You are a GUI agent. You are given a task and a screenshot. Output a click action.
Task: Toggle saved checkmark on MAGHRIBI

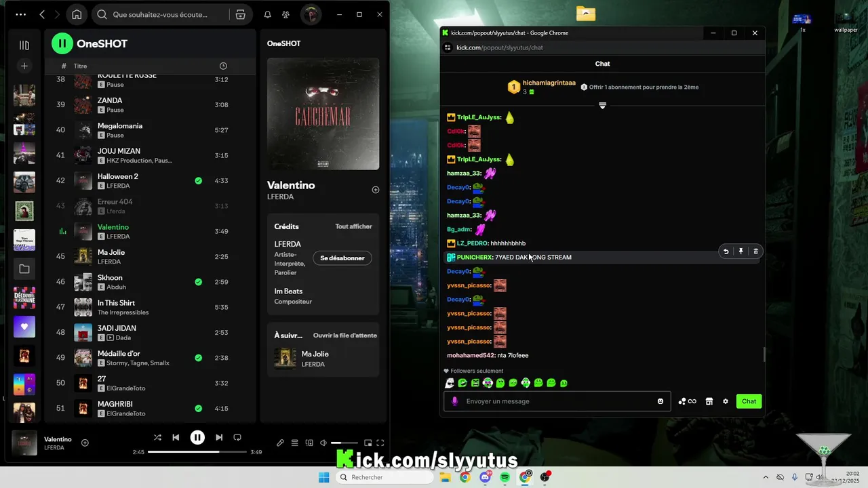coord(198,408)
